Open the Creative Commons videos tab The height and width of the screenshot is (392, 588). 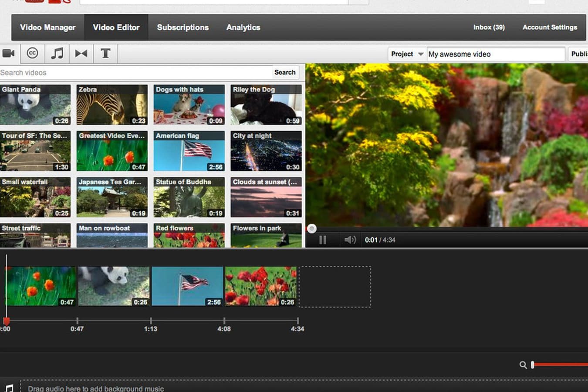pyautogui.click(x=32, y=53)
